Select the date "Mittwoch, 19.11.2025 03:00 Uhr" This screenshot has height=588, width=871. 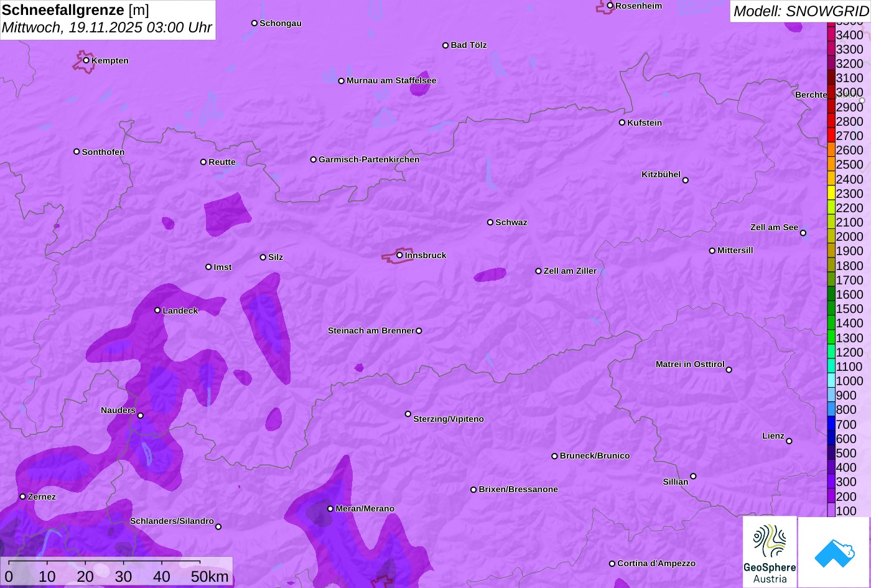(x=107, y=28)
